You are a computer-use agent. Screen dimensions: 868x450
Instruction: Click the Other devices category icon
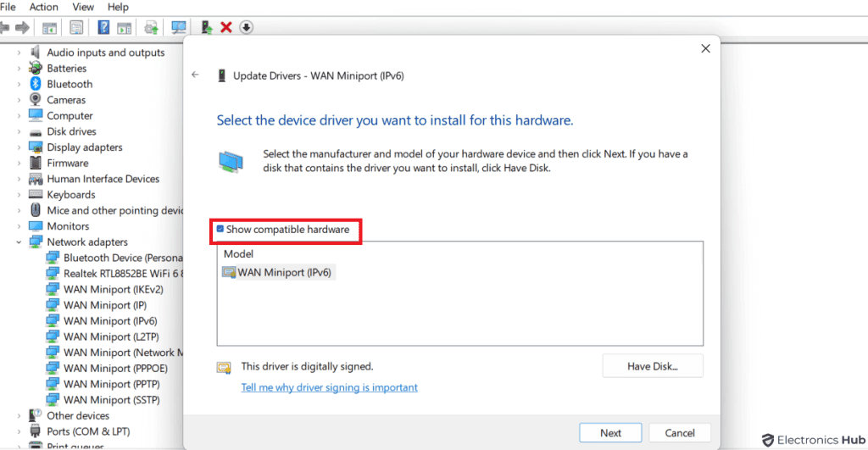tap(36, 415)
